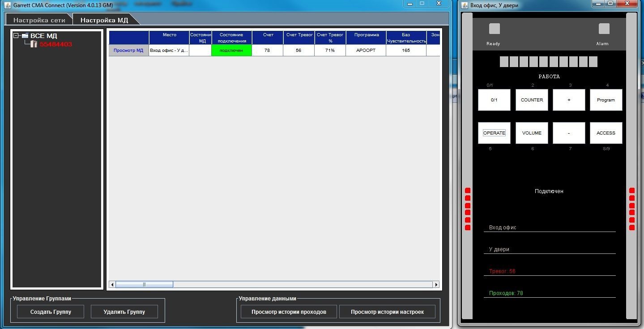Click the OPERATE keypad button
644x329 pixels.
(x=494, y=133)
